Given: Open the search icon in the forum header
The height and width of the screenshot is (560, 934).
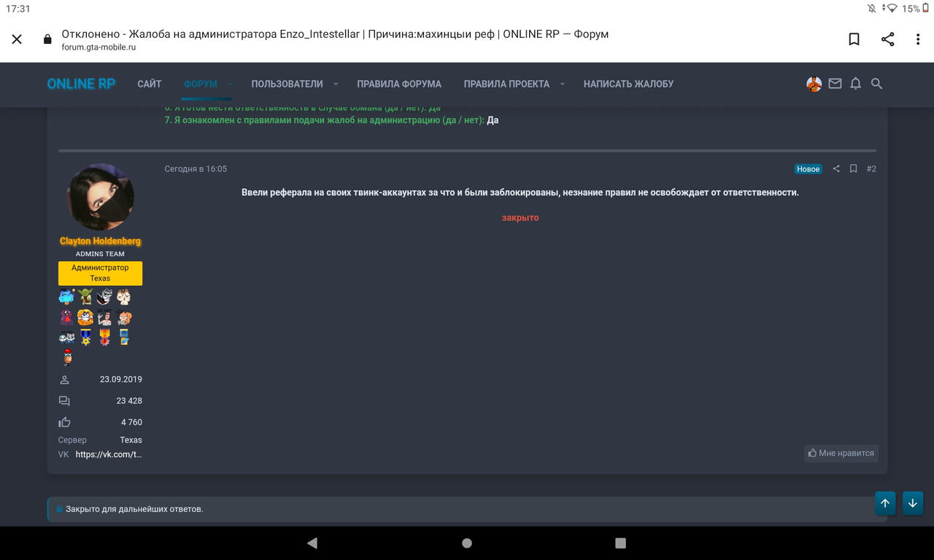Looking at the screenshot, I should (876, 84).
